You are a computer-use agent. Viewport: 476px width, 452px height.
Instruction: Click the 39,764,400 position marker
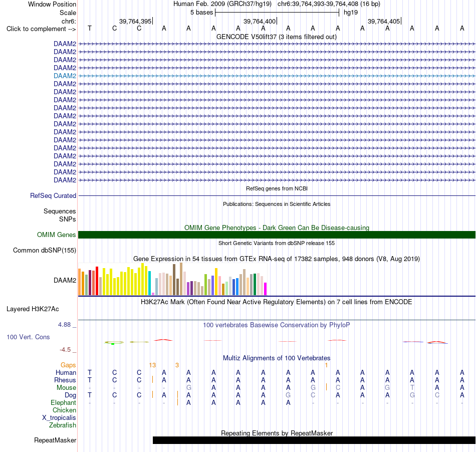coord(260,21)
